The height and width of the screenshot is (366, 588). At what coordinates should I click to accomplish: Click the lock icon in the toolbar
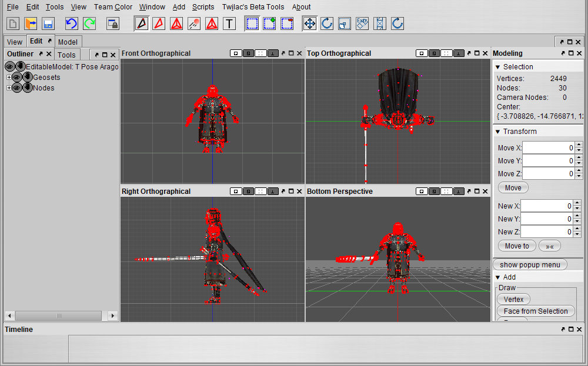(x=112, y=23)
